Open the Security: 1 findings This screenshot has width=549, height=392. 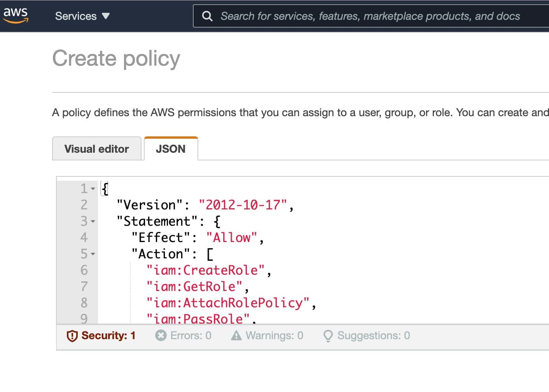pos(101,336)
